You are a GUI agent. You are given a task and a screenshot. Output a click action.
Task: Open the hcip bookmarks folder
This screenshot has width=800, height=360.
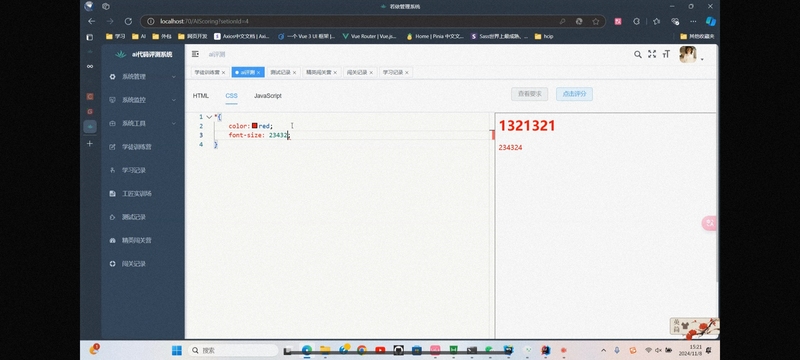[x=544, y=37]
